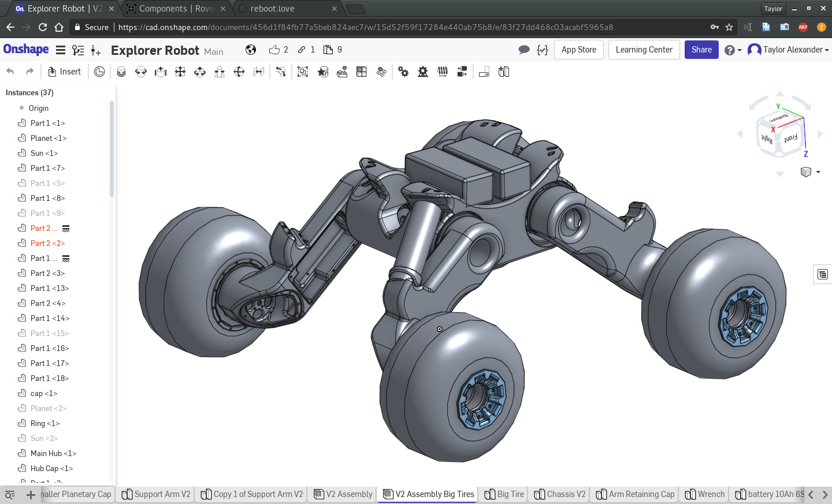The image size is (832, 504).
Task: Click the instances list vertical scrollbar
Action: [112, 150]
